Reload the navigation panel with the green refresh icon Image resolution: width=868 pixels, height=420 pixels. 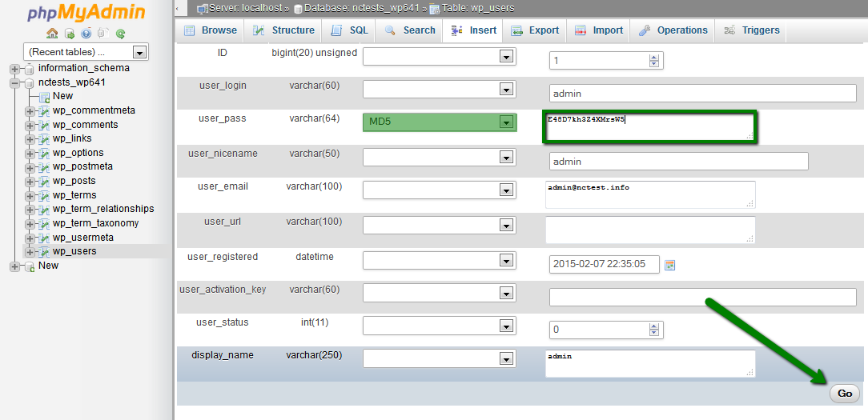coord(121,34)
